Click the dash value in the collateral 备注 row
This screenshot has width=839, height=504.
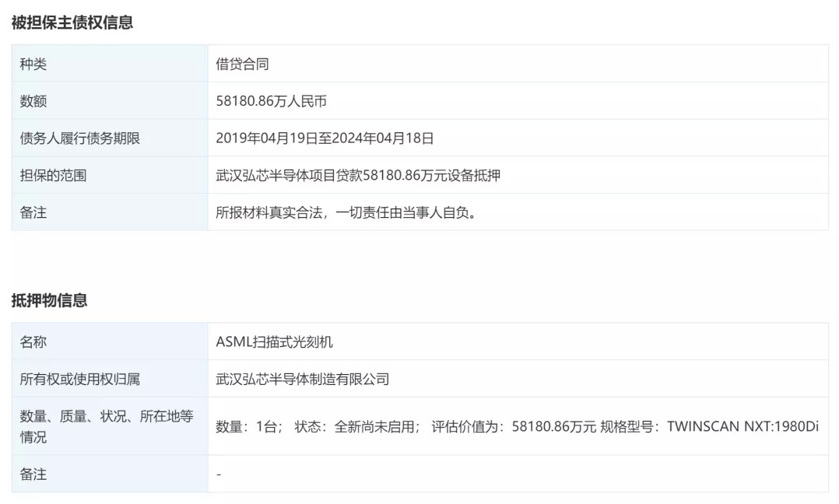pos(219,474)
